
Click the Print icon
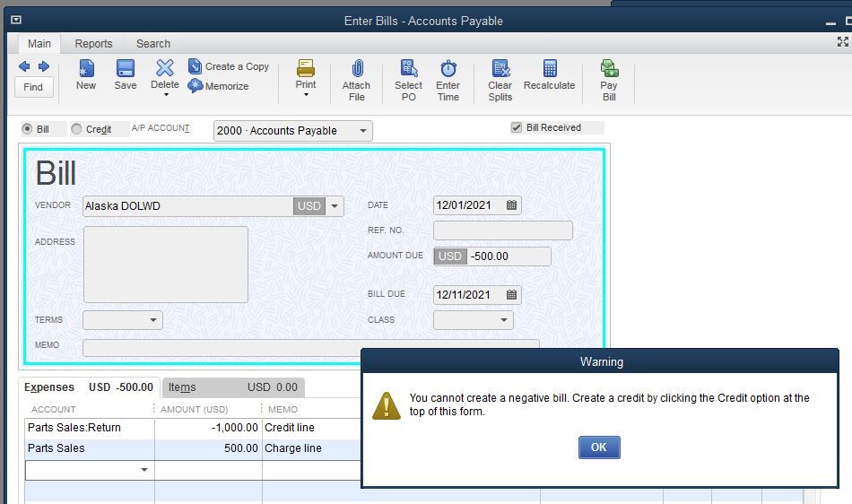coord(306,69)
